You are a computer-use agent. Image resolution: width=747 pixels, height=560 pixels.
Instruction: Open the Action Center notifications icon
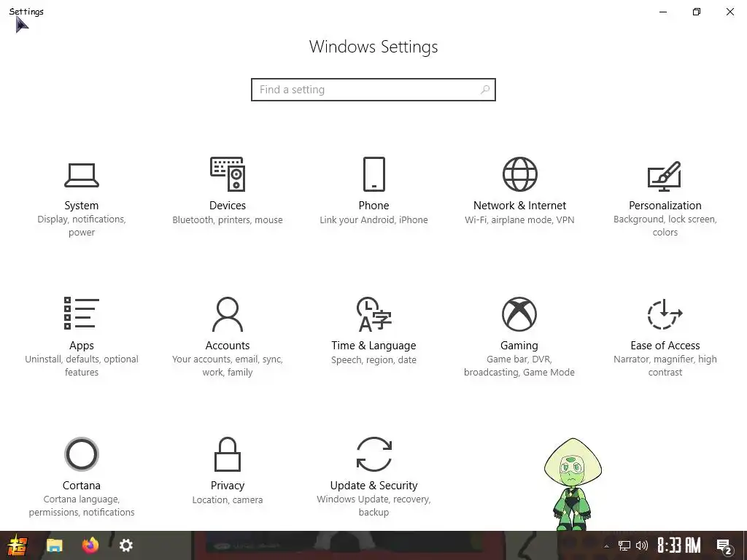click(x=724, y=546)
